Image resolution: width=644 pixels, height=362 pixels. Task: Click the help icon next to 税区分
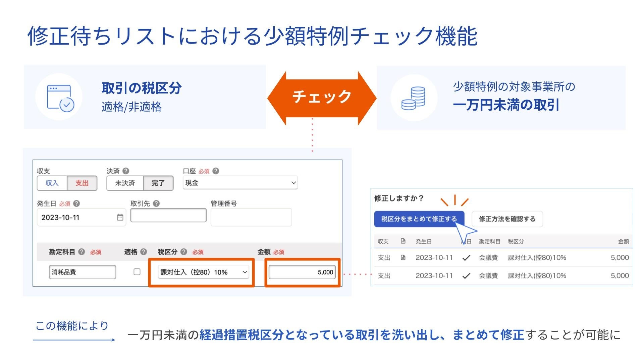click(184, 252)
